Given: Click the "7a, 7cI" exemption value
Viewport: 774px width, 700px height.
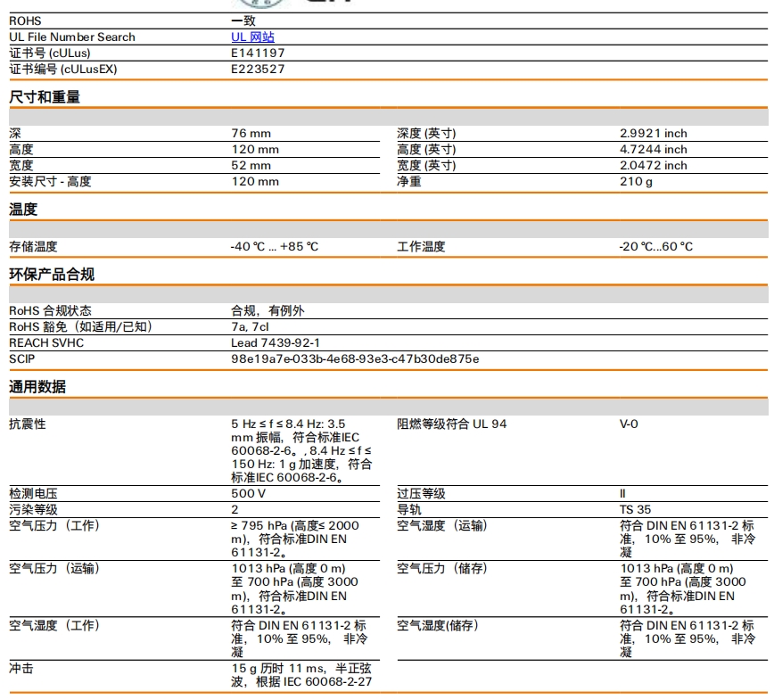Looking at the screenshot, I should pos(250,326).
